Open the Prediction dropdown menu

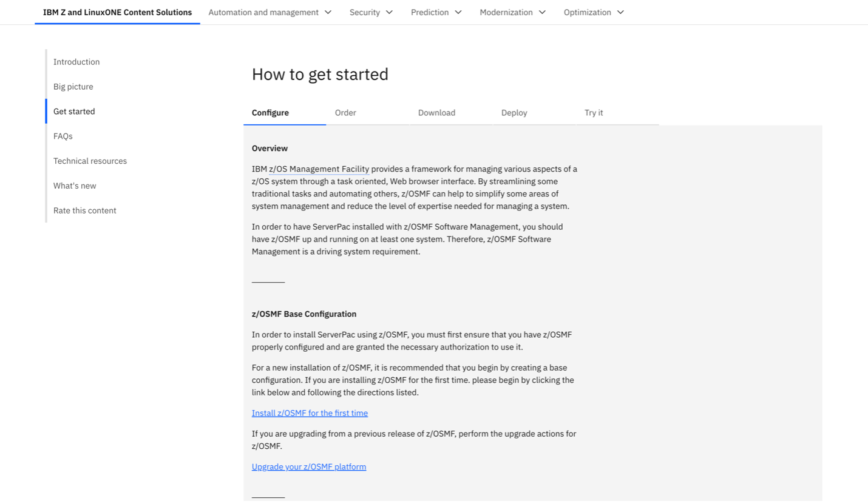click(436, 12)
